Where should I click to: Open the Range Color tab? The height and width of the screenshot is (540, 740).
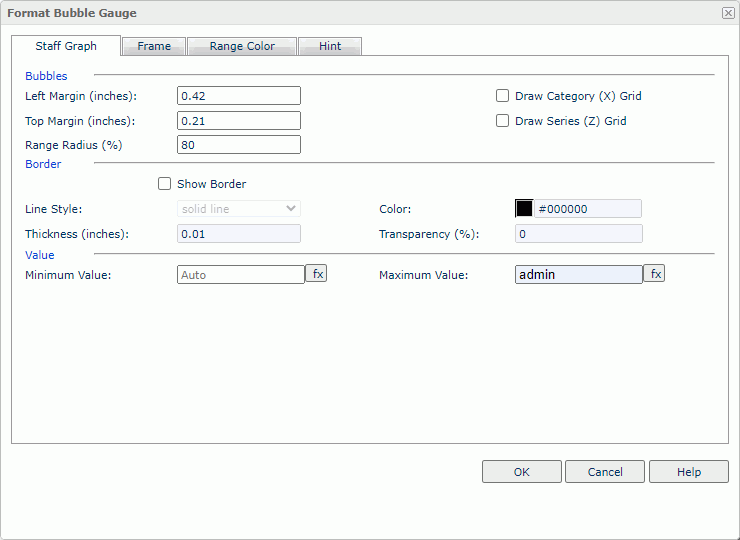(x=242, y=46)
